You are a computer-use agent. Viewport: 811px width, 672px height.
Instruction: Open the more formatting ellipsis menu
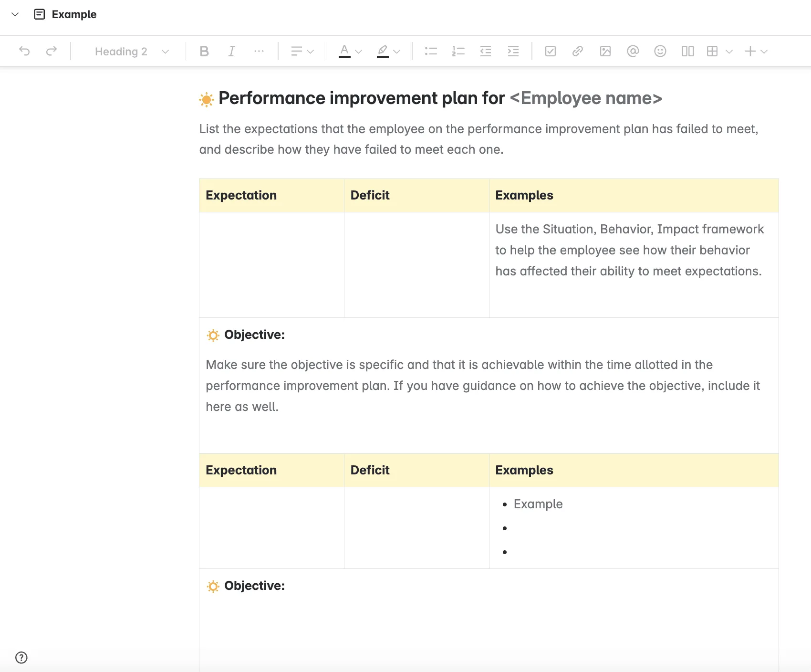point(259,51)
